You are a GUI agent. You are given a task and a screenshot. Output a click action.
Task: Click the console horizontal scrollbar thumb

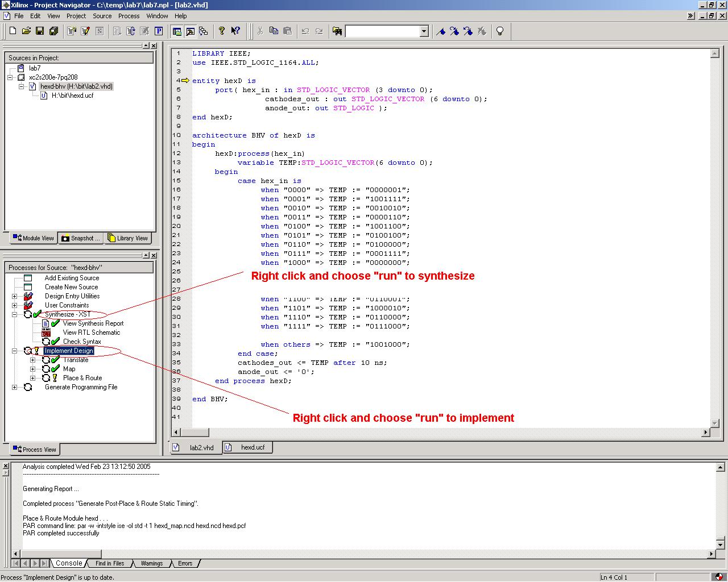[61, 554]
